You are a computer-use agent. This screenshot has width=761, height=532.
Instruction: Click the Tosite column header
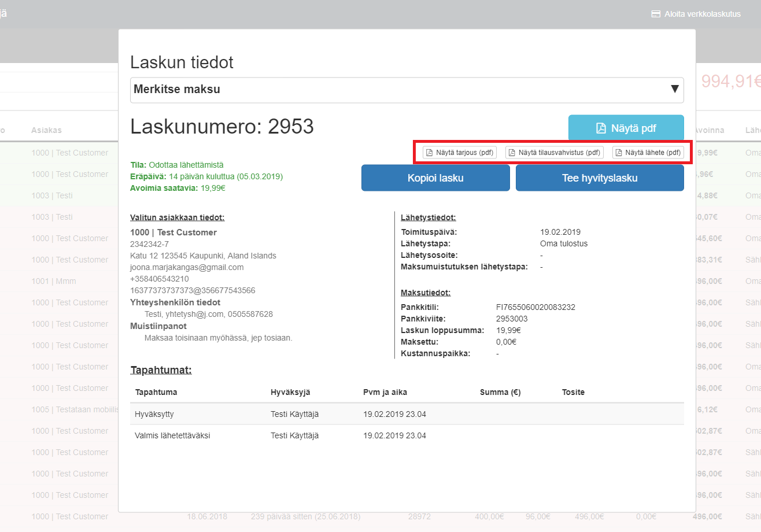point(573,392)
